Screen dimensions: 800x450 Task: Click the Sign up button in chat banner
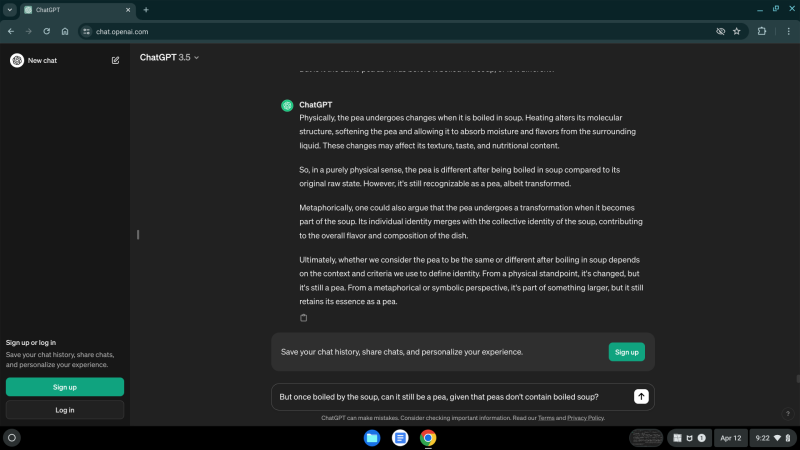click(x=627, y=352)
